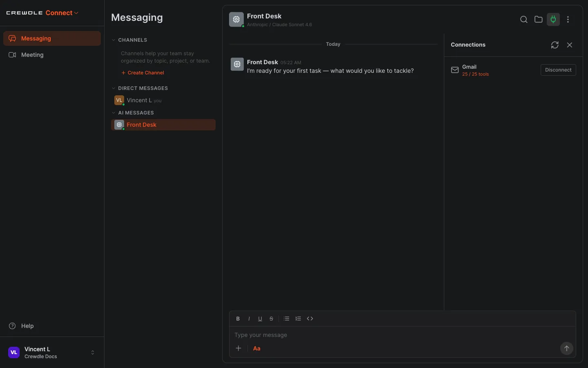
Task: Search within the Front Desk conversation
Action: [x=524, y=19]
